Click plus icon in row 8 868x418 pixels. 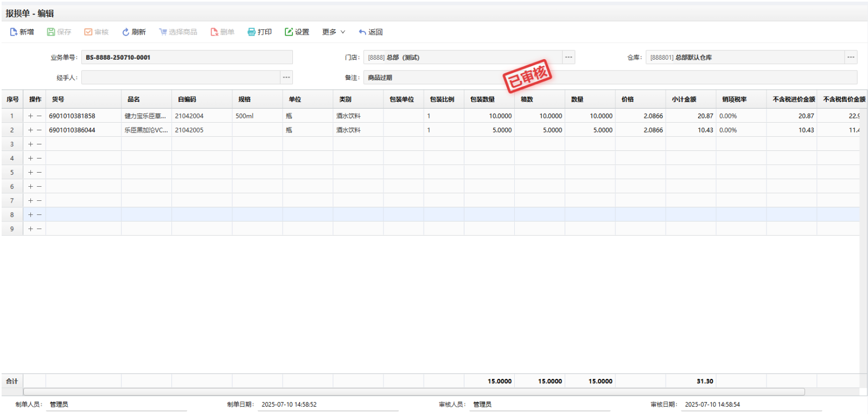[x=30, y=215]
